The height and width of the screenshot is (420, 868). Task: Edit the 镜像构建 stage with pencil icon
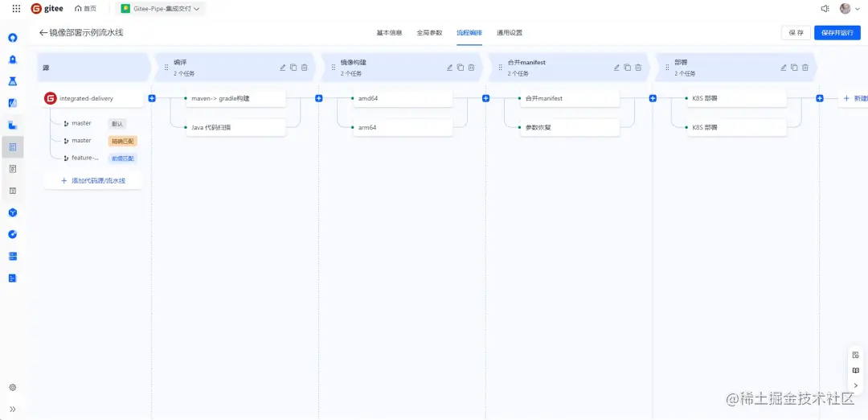click(449, 68)
